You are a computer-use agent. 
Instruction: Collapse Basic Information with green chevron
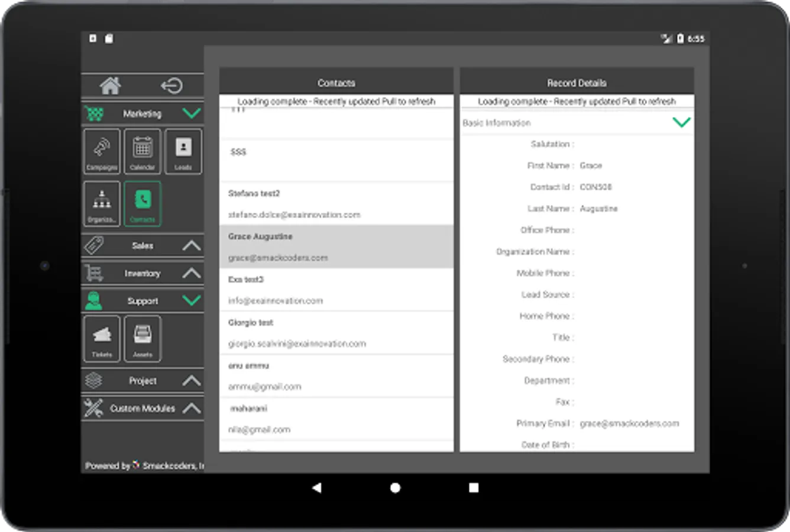pos(681,122)
